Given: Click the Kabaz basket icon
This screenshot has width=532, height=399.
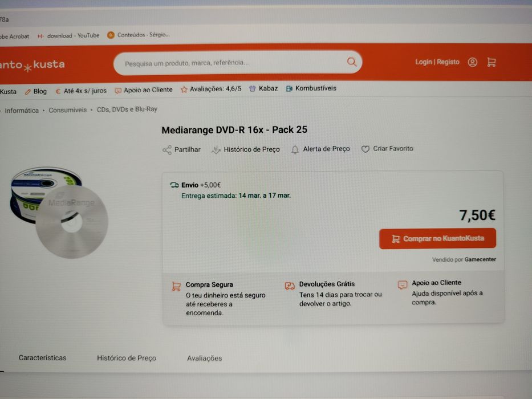Looking at the screenshot, I should click(x=252, y=89).
